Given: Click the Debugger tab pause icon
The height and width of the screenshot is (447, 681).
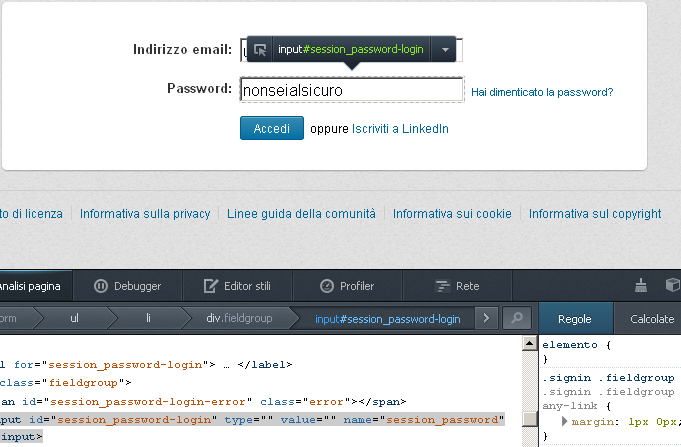Looking at the screenshot, I should point(101,286).
